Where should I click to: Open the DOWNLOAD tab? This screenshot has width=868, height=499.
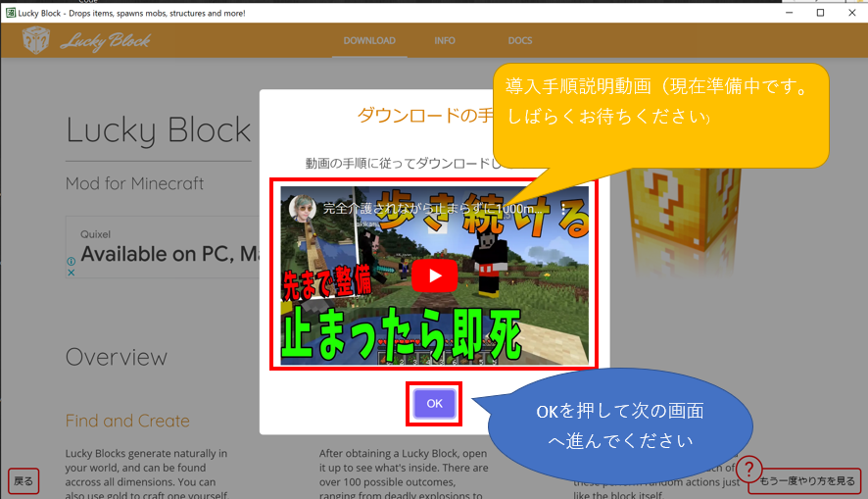click(x=369, y=40)
